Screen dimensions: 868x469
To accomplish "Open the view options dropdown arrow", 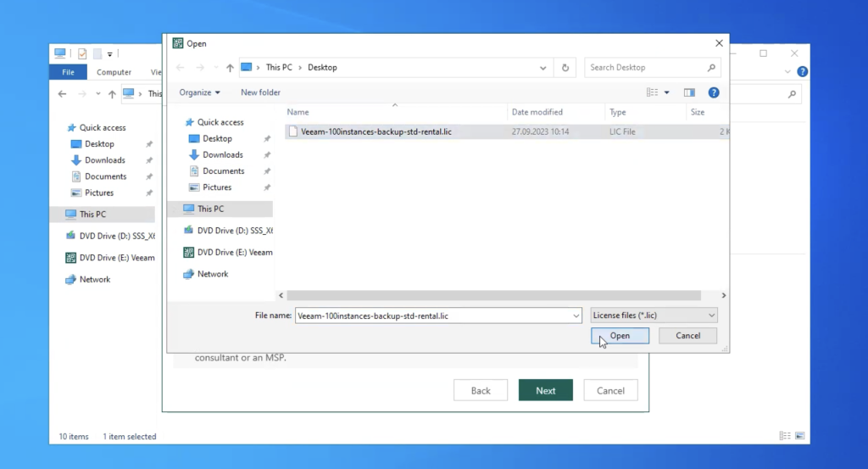I will click(666, 92).
